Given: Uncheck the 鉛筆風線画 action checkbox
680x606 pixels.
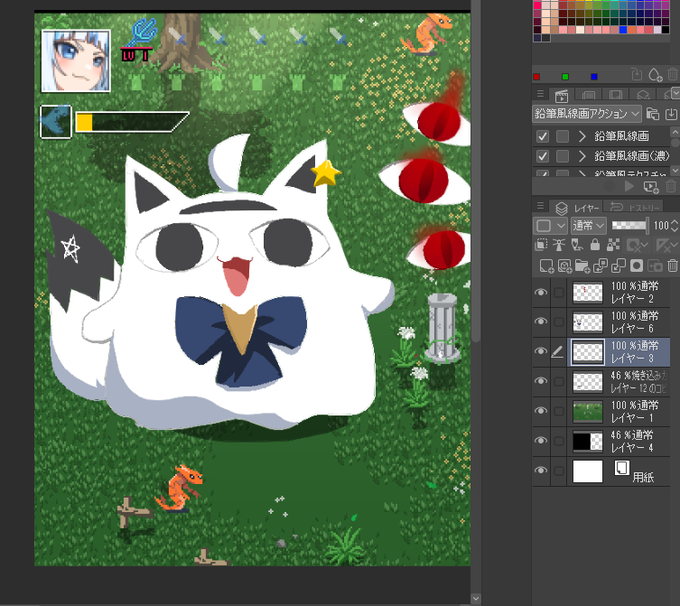Looking at the screenshot, I should click(542, 136).
